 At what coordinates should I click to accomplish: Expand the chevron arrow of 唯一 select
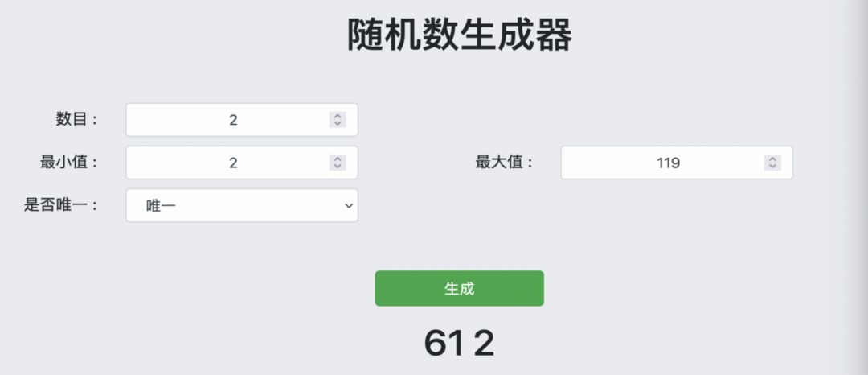point(349,205)
